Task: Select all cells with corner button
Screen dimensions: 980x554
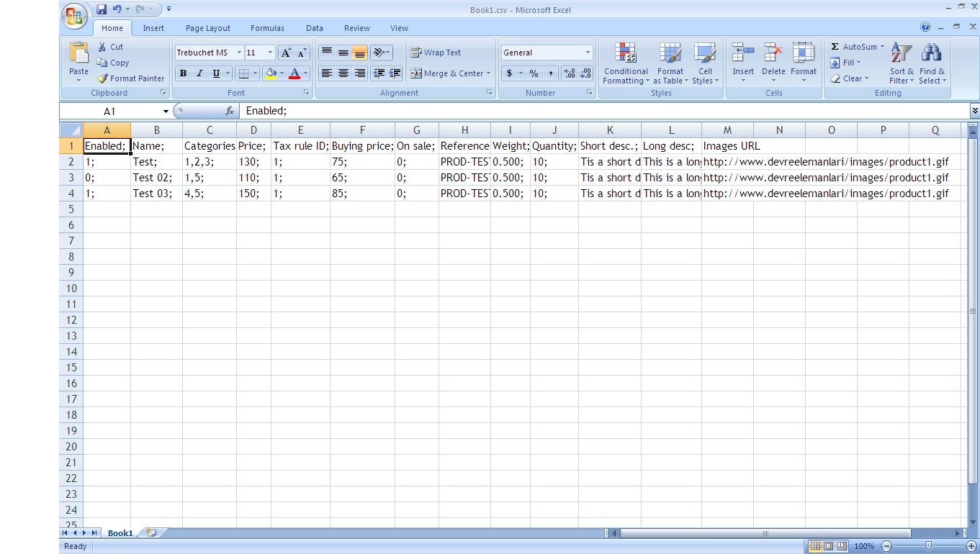Action: click(x=71, y=130)
